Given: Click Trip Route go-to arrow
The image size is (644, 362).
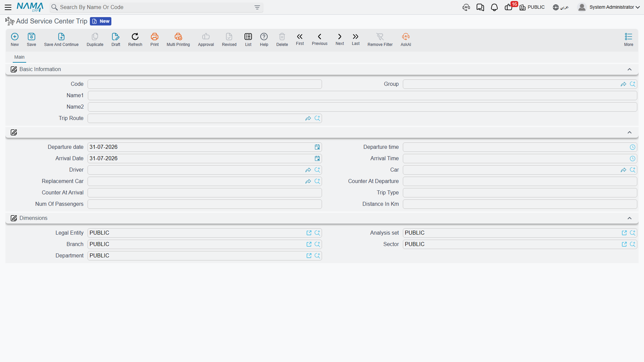Looking at the screenshot, I should click(308, 118).
